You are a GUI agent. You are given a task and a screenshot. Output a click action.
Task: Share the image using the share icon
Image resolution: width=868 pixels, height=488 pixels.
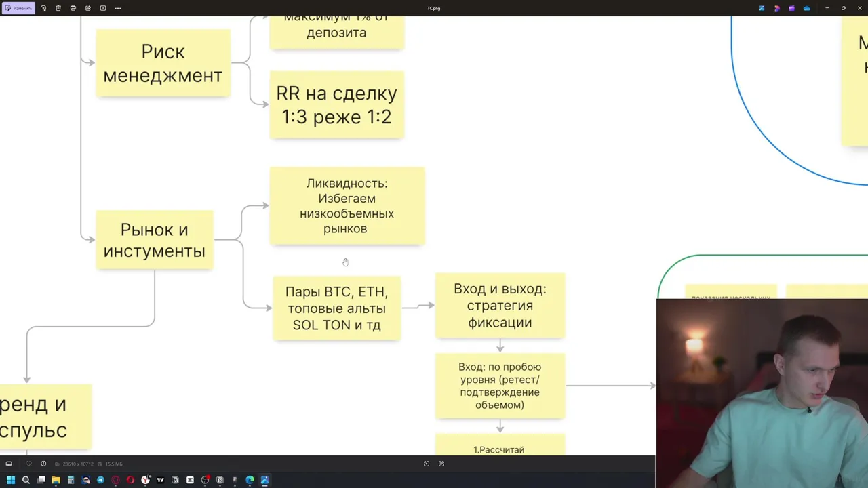[x=88, y=8]
